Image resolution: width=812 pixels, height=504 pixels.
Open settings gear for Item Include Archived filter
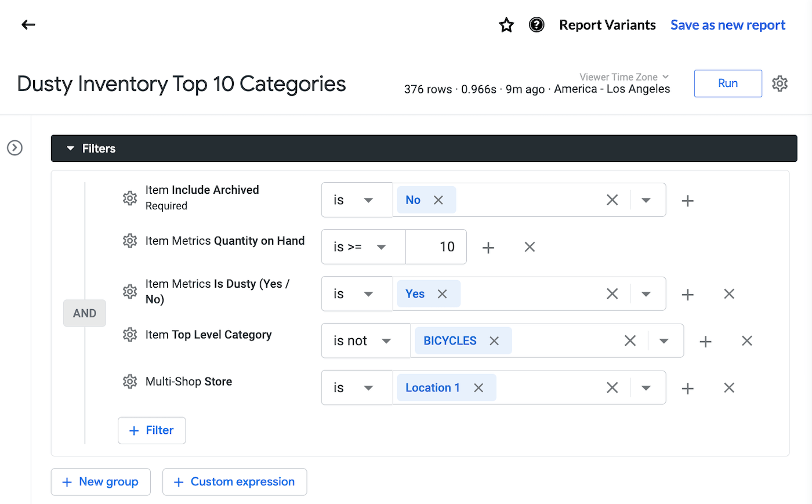tap(130, 198)
